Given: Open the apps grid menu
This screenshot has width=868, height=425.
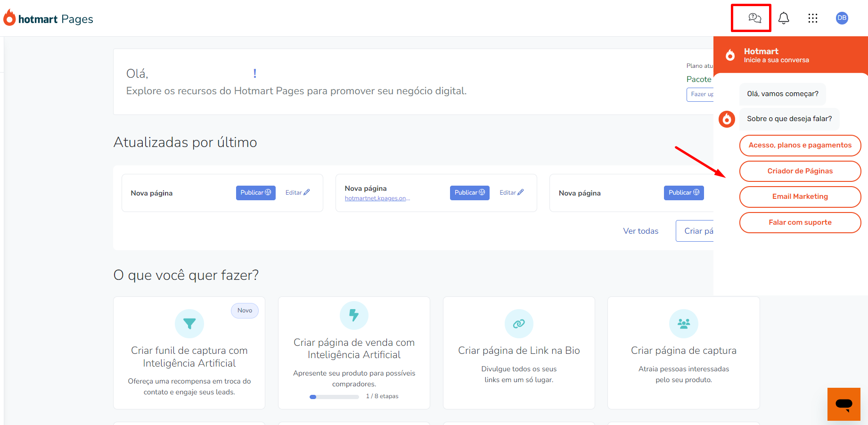Looking at the screenshot, I should (813, 18).
